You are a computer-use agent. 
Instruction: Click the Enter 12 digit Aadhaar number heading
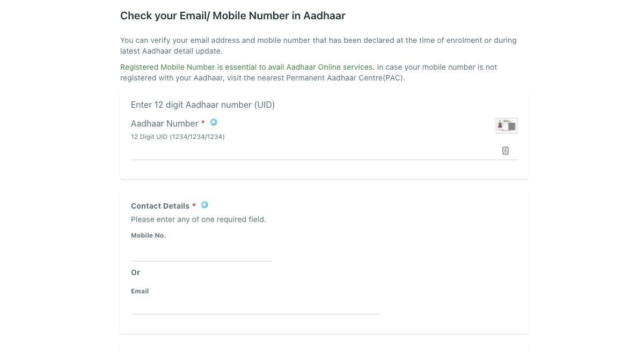(x=203, y=105)
